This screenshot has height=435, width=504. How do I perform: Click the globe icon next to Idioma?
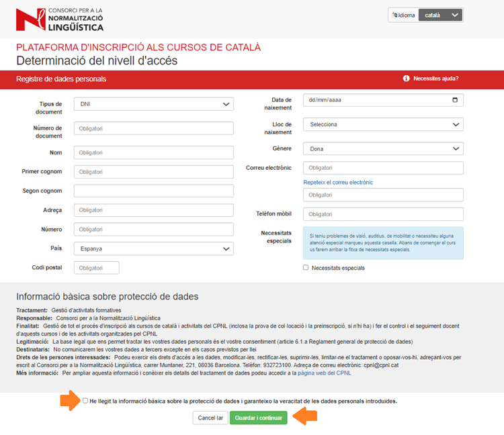(x=394, y=15)
